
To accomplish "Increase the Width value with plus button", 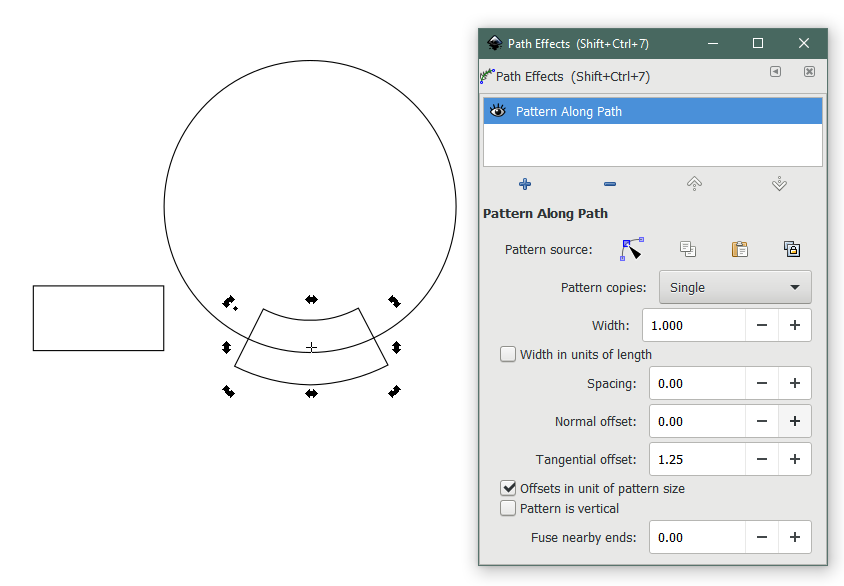I will 794,325.
